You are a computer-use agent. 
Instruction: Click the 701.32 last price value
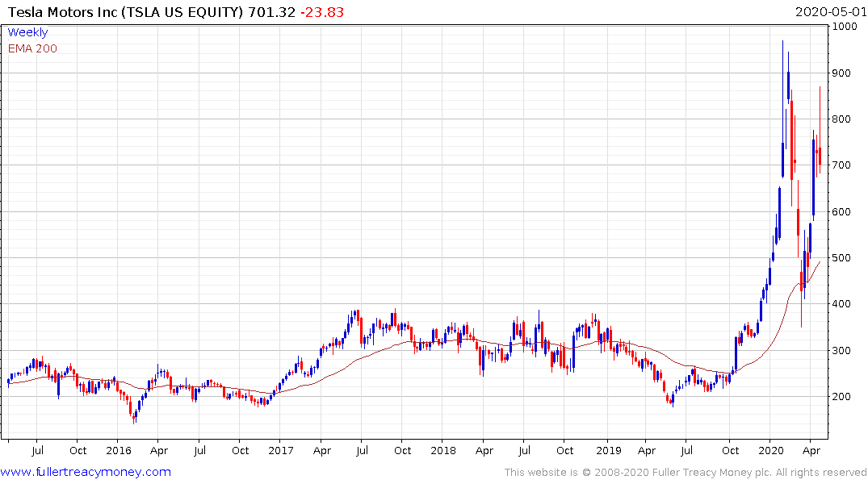point(272,12)
